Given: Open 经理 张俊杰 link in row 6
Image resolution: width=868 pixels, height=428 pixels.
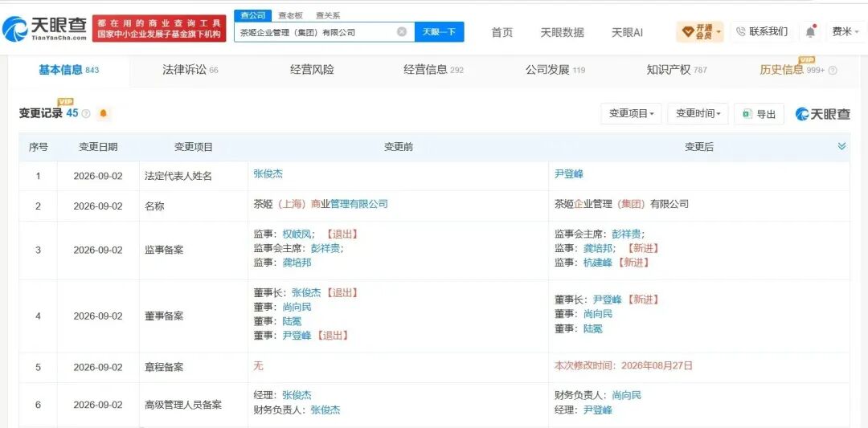Looking at the screenshot, I should coord(297,395).
